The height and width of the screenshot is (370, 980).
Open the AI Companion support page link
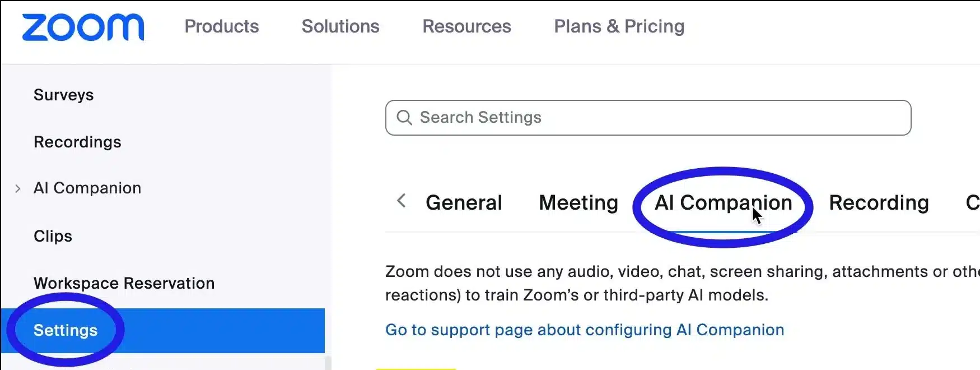pyautogui.click(x=585, y=330)
